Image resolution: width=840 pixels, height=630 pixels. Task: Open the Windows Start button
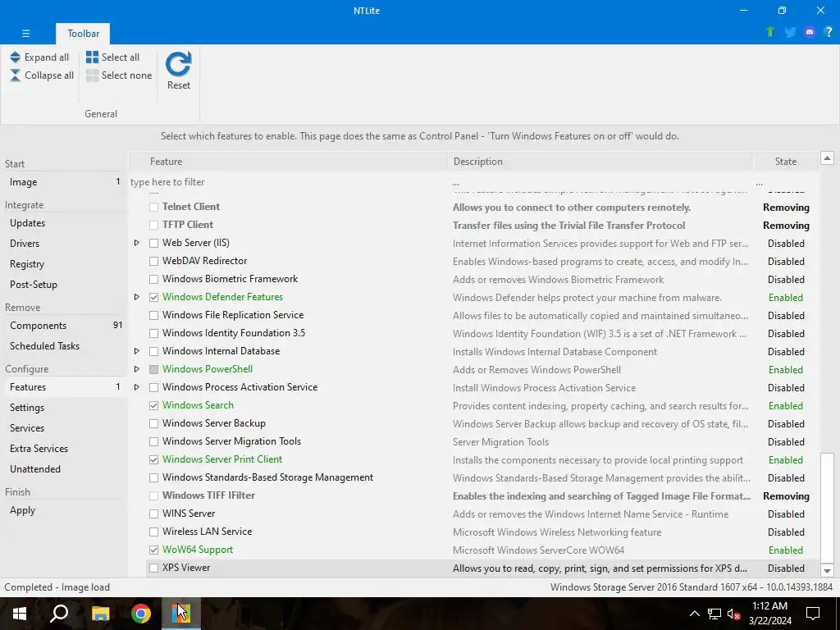(x=20, y=614)
